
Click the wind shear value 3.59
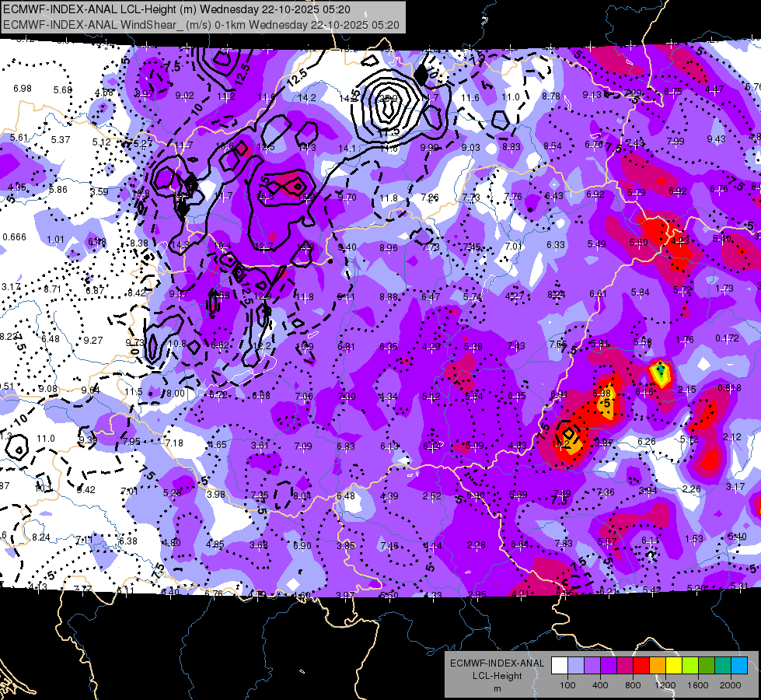[x=99, y=192]
